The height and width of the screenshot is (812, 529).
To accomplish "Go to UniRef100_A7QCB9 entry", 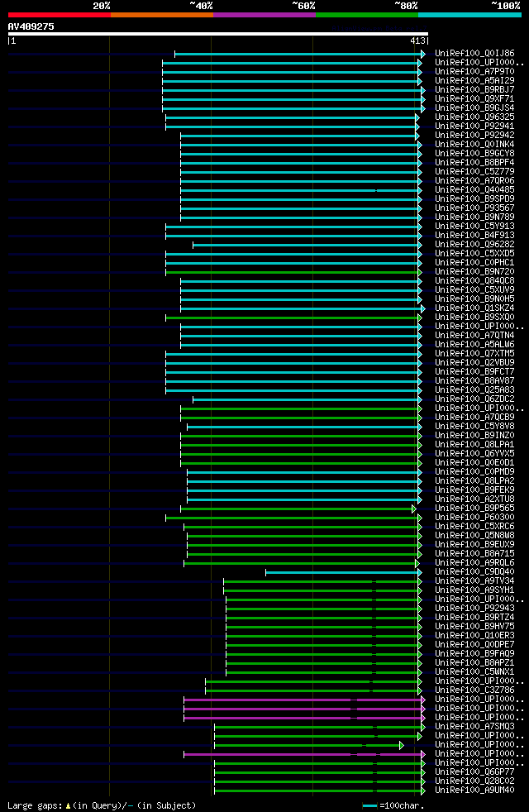I will pyautogui.click(x=474, y=418).
